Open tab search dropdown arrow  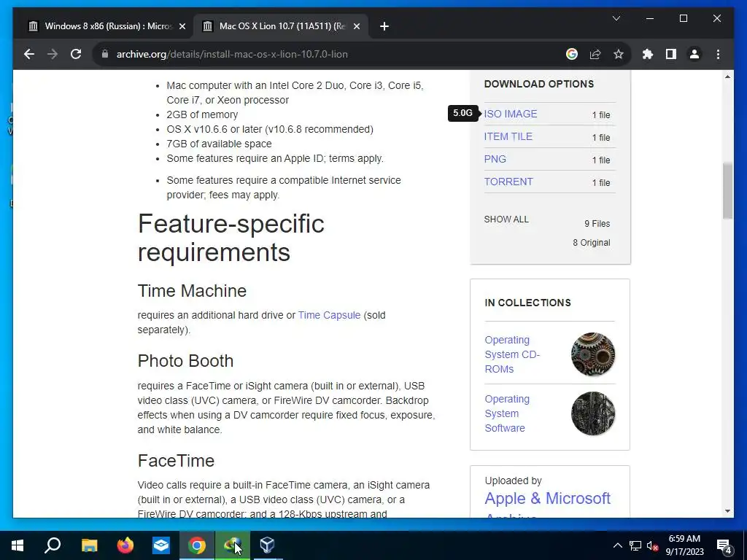click(x=616, y=18)
